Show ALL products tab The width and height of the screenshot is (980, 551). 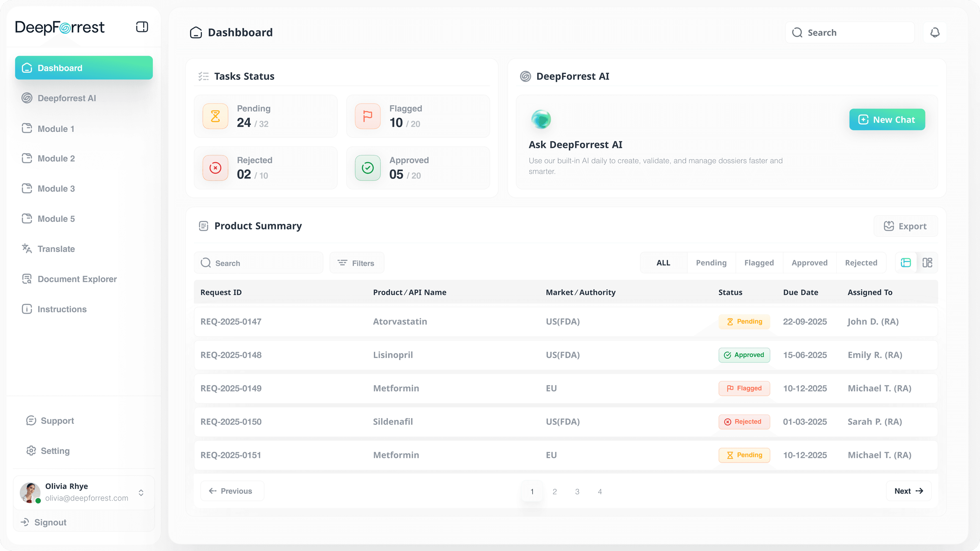[663, 263]
